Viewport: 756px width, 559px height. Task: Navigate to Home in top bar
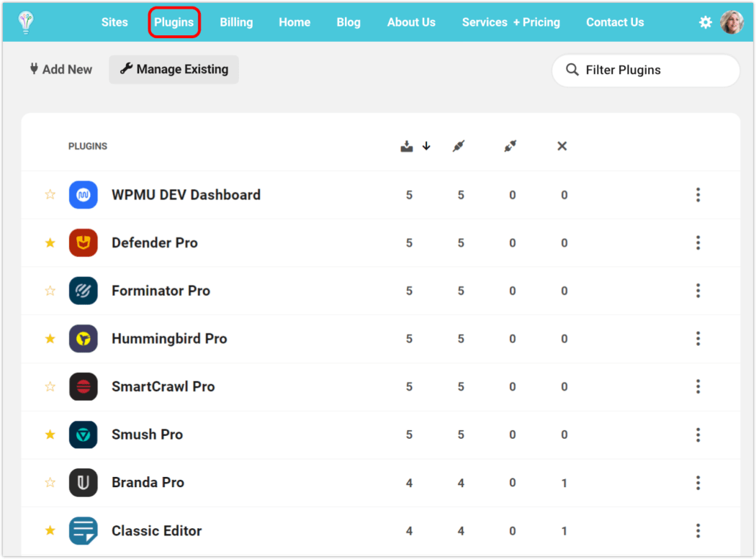[294, 22]
